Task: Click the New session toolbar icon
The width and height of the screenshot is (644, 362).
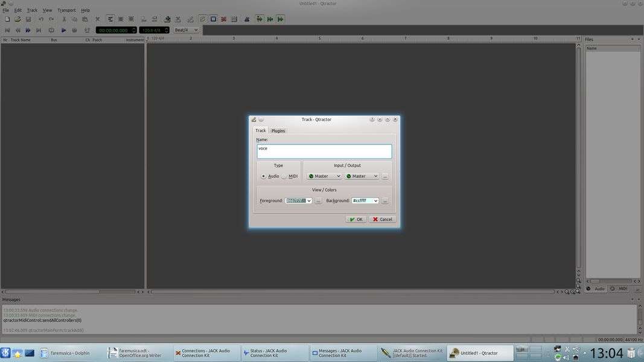Action: tap(7, 19)
